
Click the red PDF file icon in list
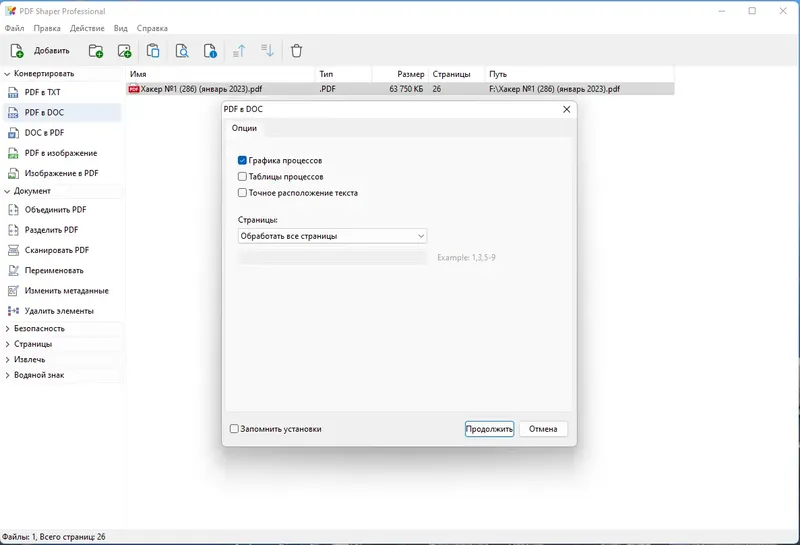(134, 89)
